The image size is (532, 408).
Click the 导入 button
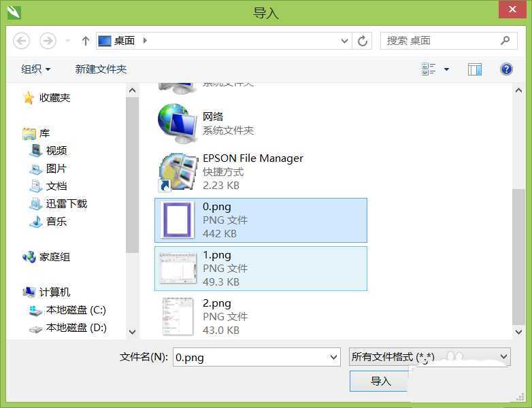(x=380, y=381)
